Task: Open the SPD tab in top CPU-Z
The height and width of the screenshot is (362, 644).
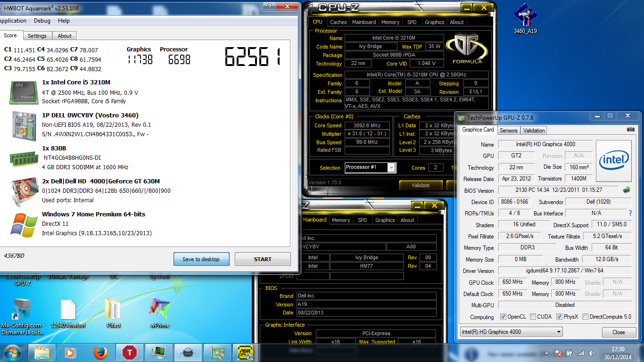Action: point(412,22)
